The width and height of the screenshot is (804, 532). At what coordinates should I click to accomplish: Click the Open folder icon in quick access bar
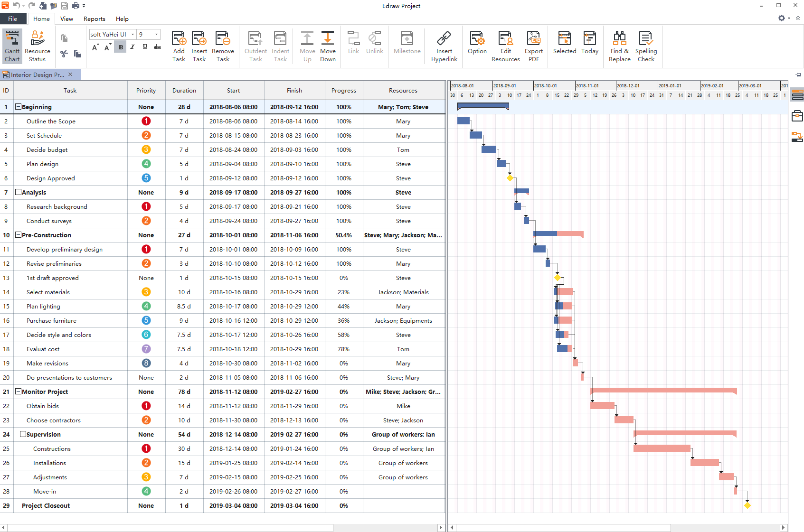[x=54, y=6]
